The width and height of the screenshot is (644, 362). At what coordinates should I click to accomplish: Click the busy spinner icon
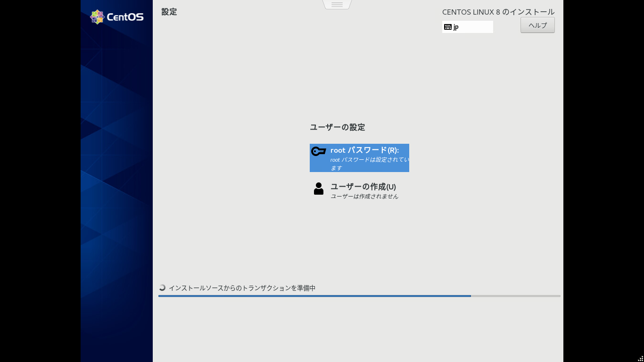point(162,288)
